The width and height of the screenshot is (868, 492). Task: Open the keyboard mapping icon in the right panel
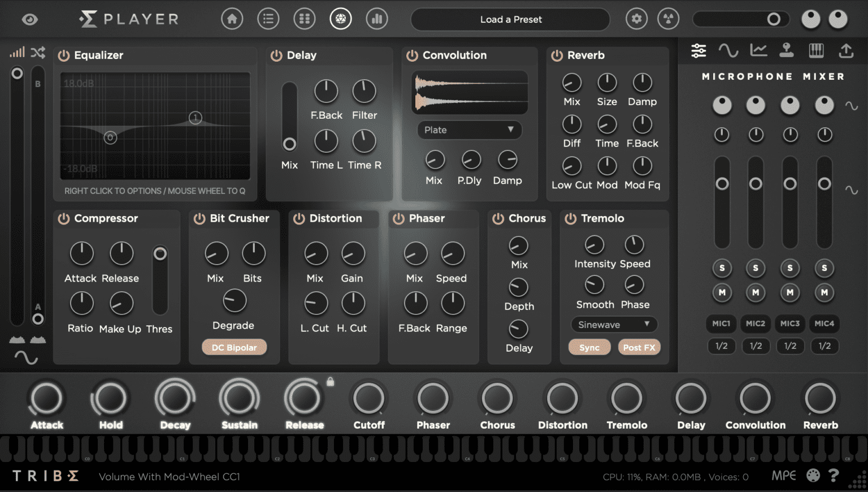(x=816, y=50)
